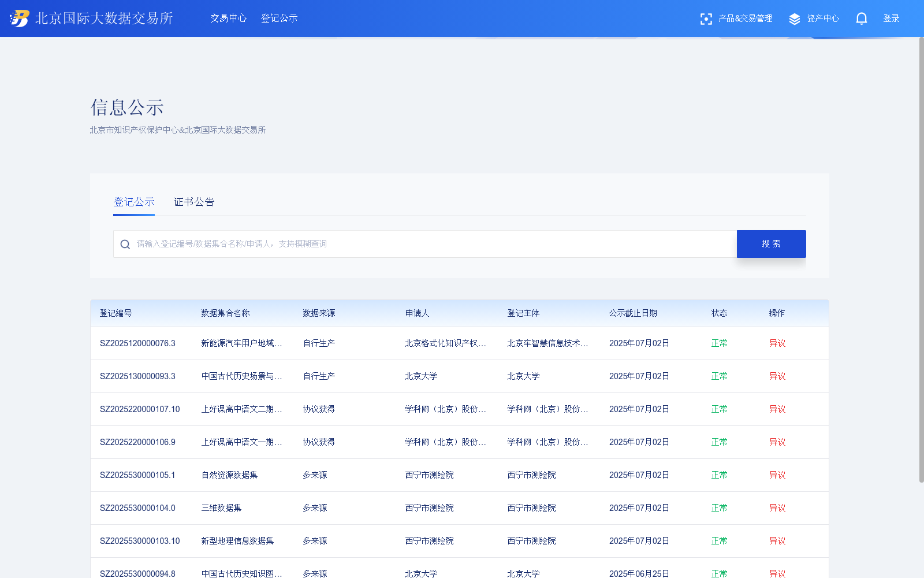
Task: Click the page vertical scrollbar
Action: [921, 260]
